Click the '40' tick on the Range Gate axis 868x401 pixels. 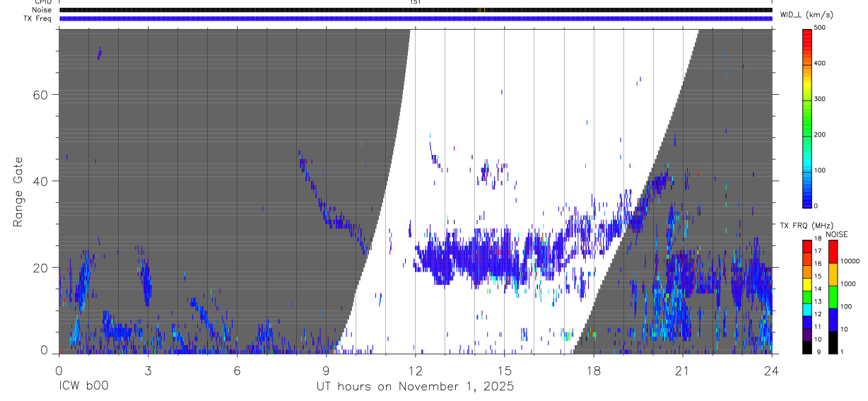(x=40, y=181)
